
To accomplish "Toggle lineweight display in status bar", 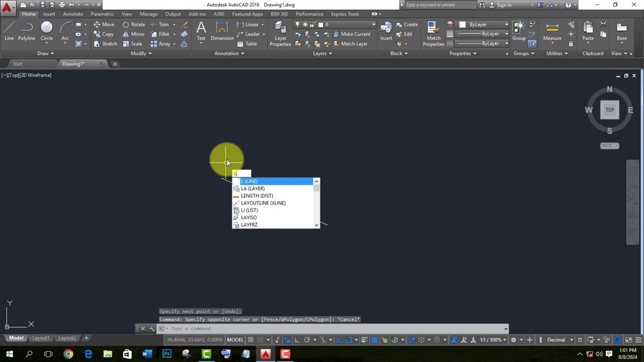I will [364, 340].
